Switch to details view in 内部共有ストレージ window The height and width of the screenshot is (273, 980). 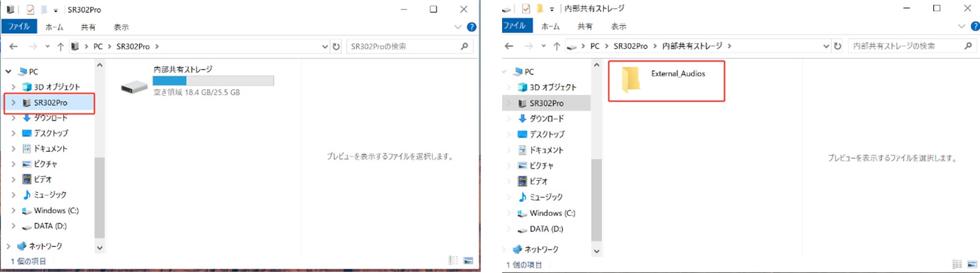(957, 264)
